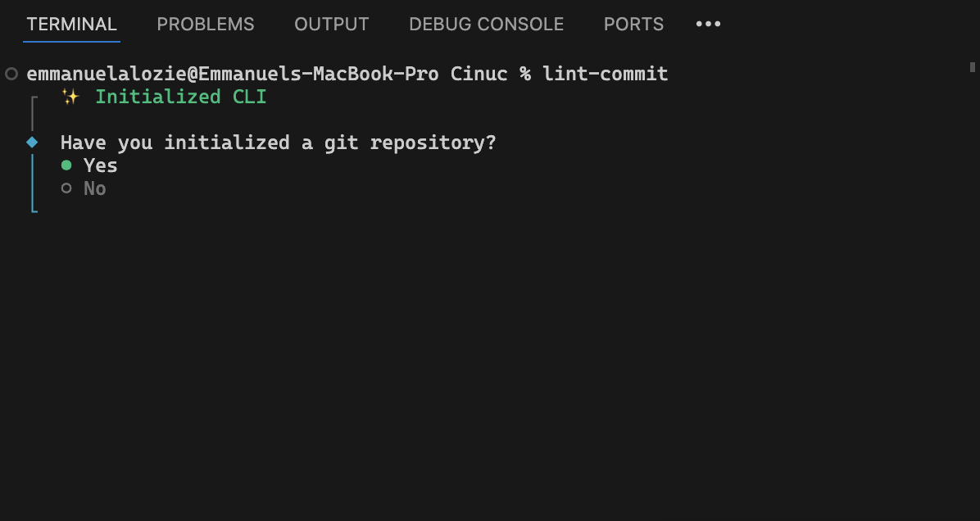Click the git repository question text
This screenshot has height=521, width=980.
(x=278, y=143)
